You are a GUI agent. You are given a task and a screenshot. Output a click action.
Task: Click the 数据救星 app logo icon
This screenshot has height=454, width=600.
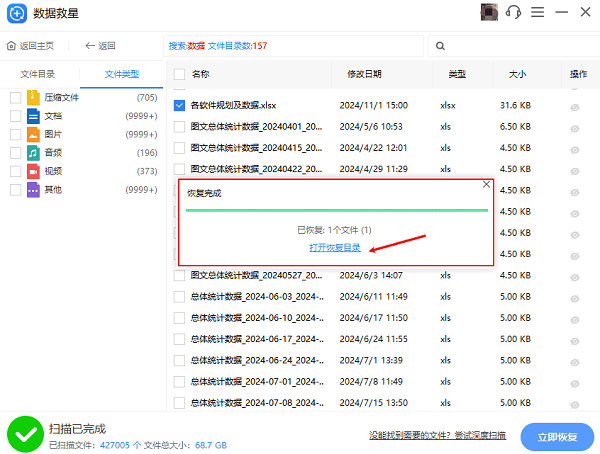pyautogui.click(x=17, y=13)
